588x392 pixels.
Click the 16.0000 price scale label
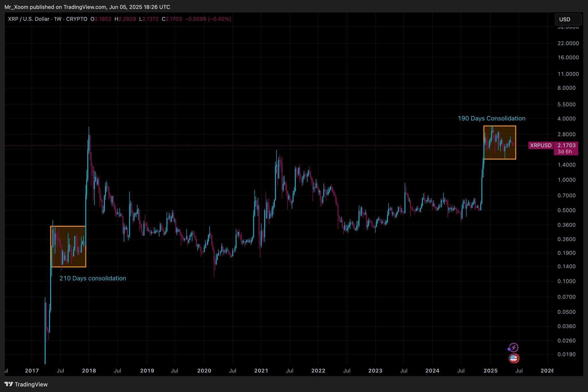(568, 57)
